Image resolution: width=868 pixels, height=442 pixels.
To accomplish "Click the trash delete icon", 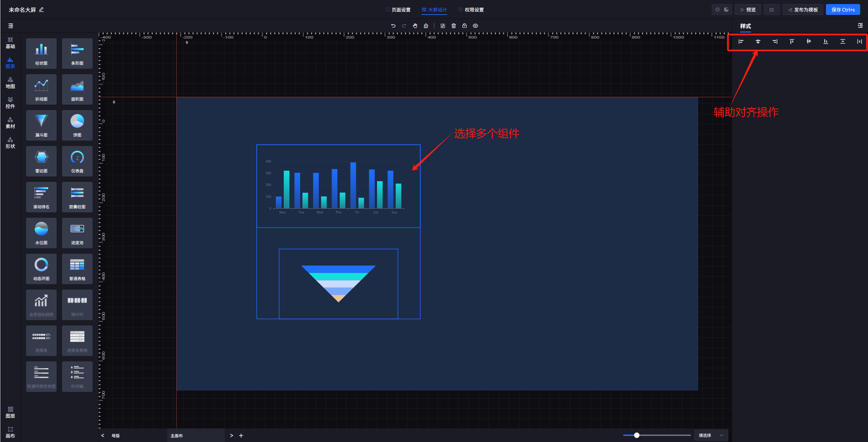I will pos(454,26).
